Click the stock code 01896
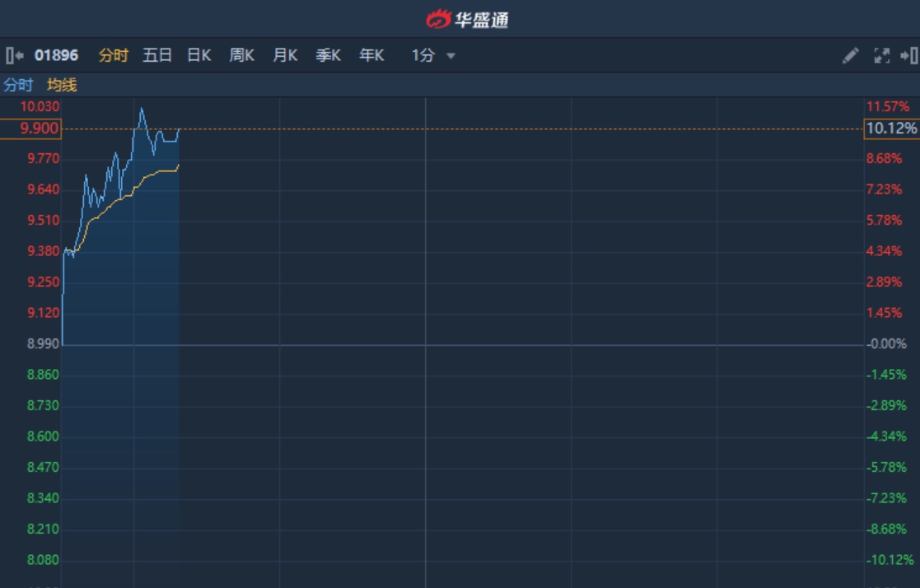 56,56
